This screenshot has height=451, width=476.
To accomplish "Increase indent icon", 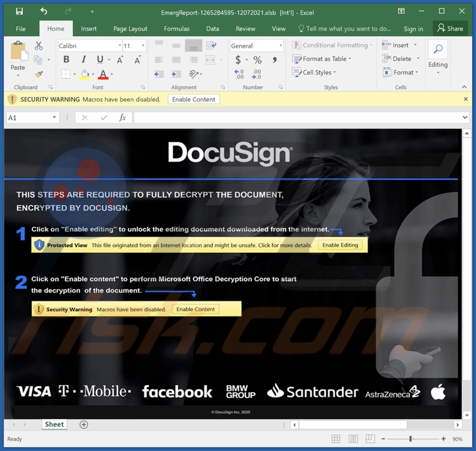I will [x=176, y=74].
